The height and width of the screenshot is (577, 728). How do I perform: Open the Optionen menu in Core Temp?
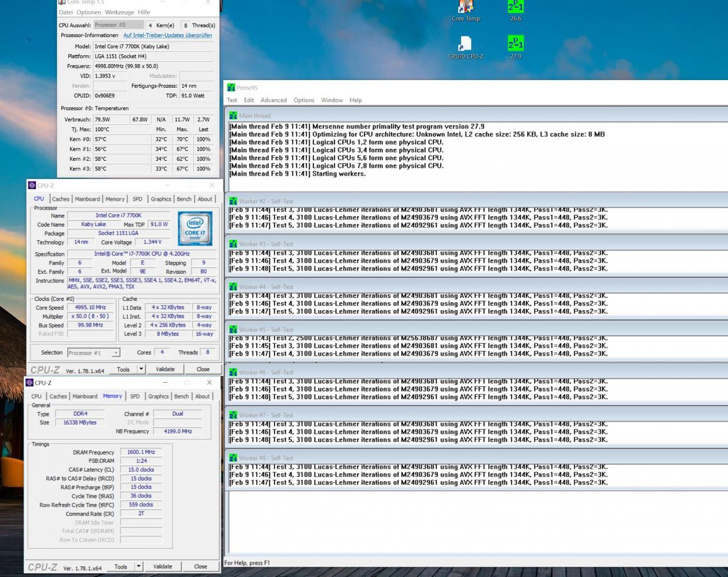coord(89,12)
